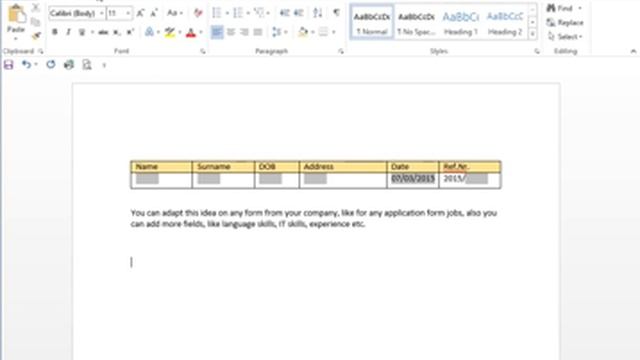The width and height of the screenshot is (640, 360).
Task: Decrease font size with Shrink Font
Action: pos(154,13)
